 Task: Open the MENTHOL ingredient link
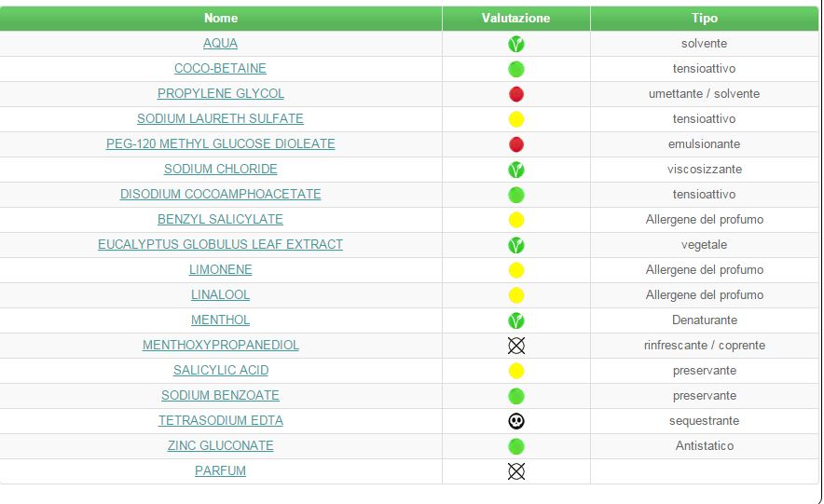point(220,320)
